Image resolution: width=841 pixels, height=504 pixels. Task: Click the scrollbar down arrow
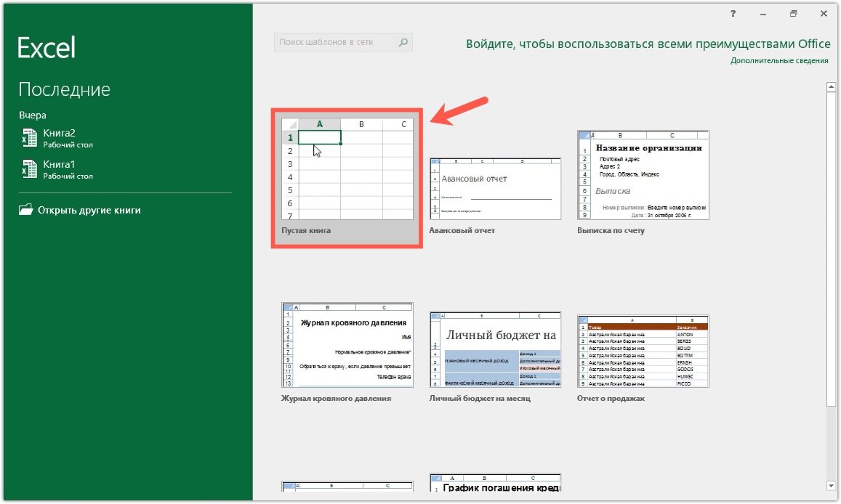[x=831, y=486]
